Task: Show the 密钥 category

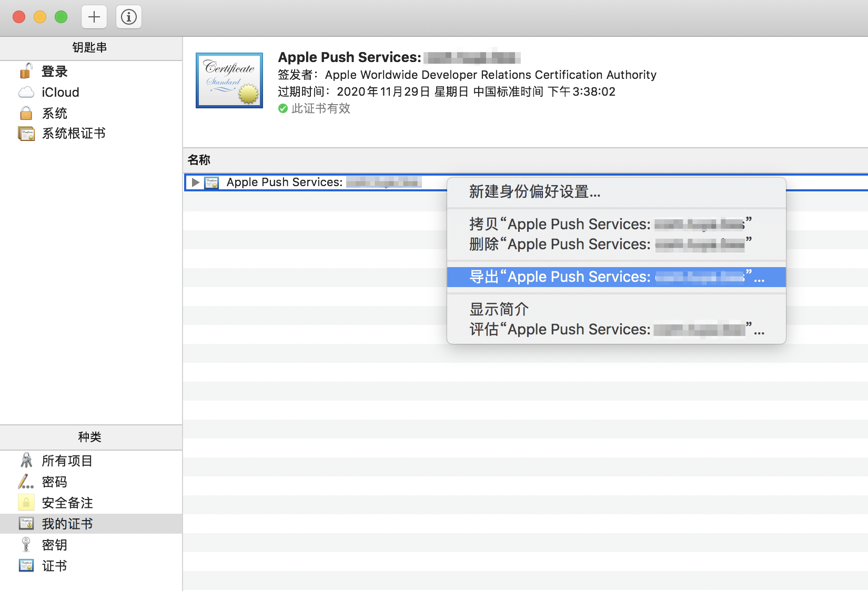Action: [x=55, y=545]
